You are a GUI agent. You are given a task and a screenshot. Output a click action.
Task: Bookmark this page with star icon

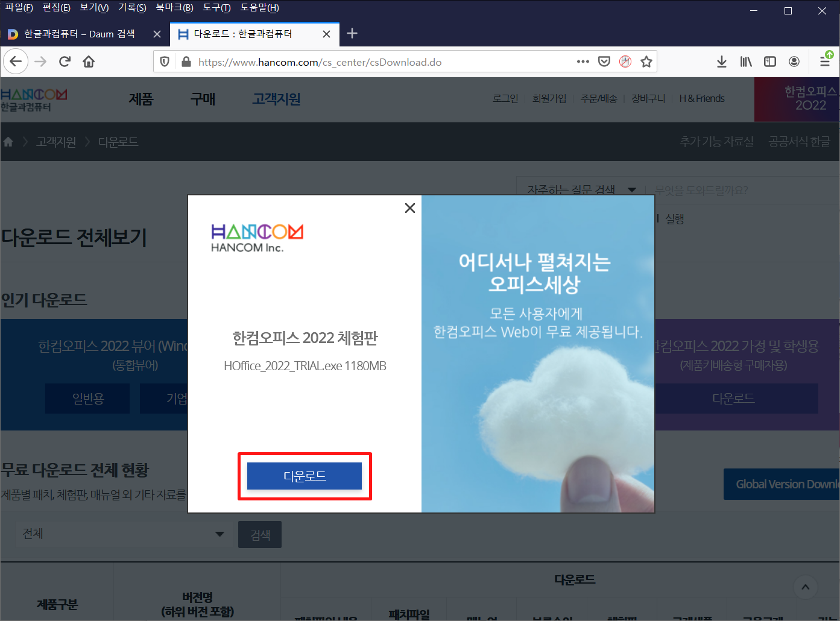pos(646,61)
